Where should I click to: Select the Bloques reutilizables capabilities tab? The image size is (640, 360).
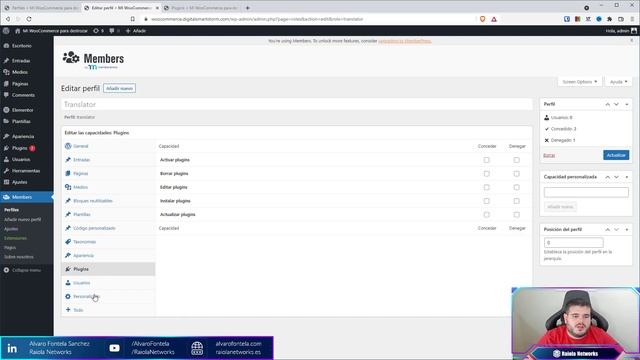tap(109, 201)
